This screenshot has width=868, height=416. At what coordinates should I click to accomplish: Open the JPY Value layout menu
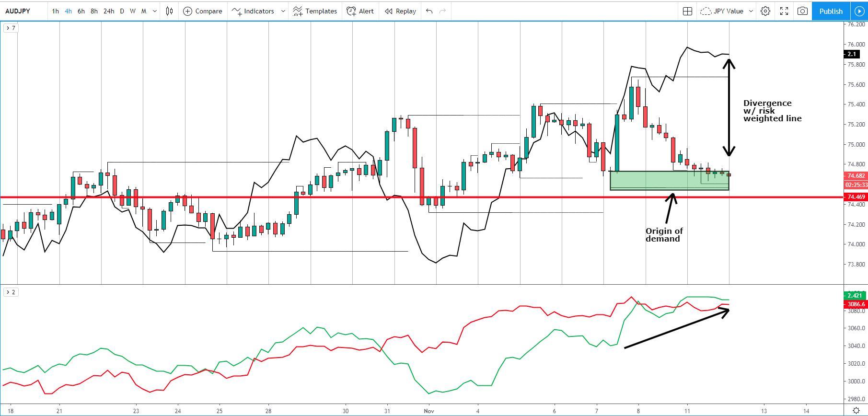(727, 11)
